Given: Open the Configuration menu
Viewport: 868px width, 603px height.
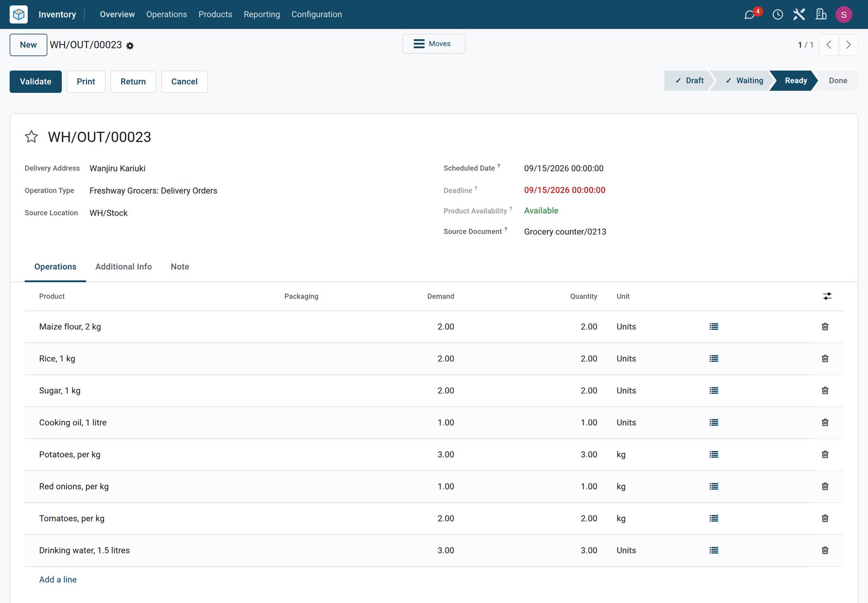Looking at the screenshot, I should [317, 14].
